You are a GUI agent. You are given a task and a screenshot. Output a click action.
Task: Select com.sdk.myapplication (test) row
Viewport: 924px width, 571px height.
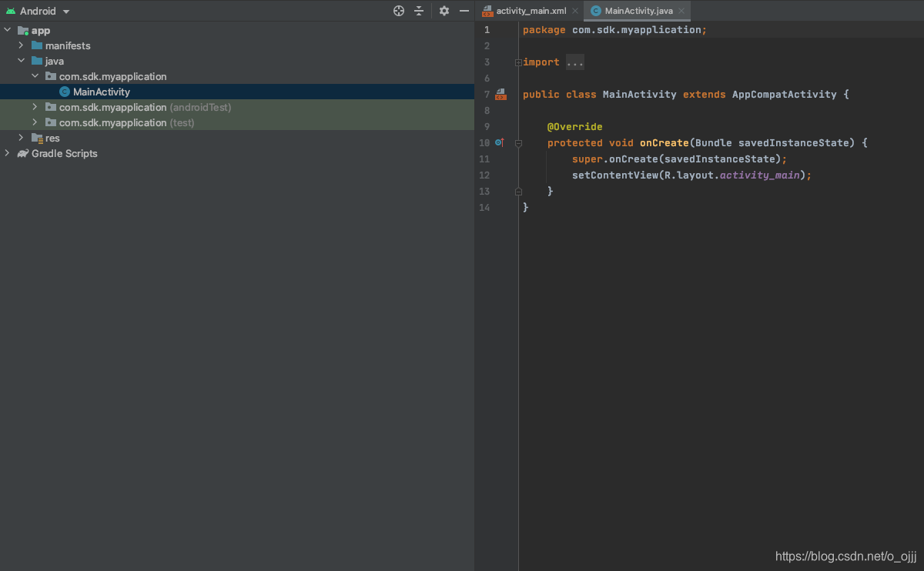point(237,122)
